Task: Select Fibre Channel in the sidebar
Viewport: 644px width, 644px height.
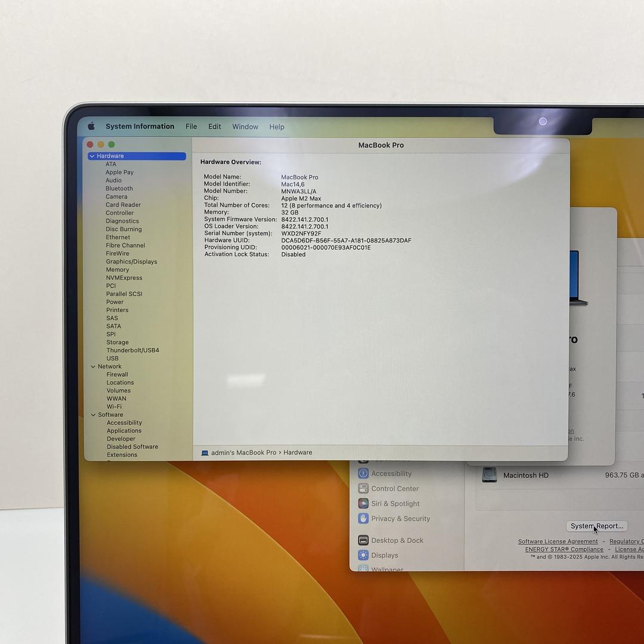Action: [125, 245]
